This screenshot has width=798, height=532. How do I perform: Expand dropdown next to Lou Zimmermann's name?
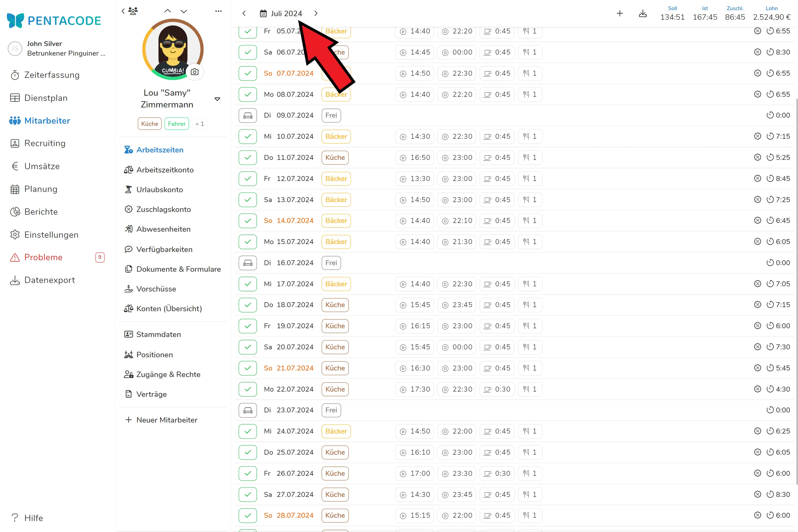pos(217,99)
